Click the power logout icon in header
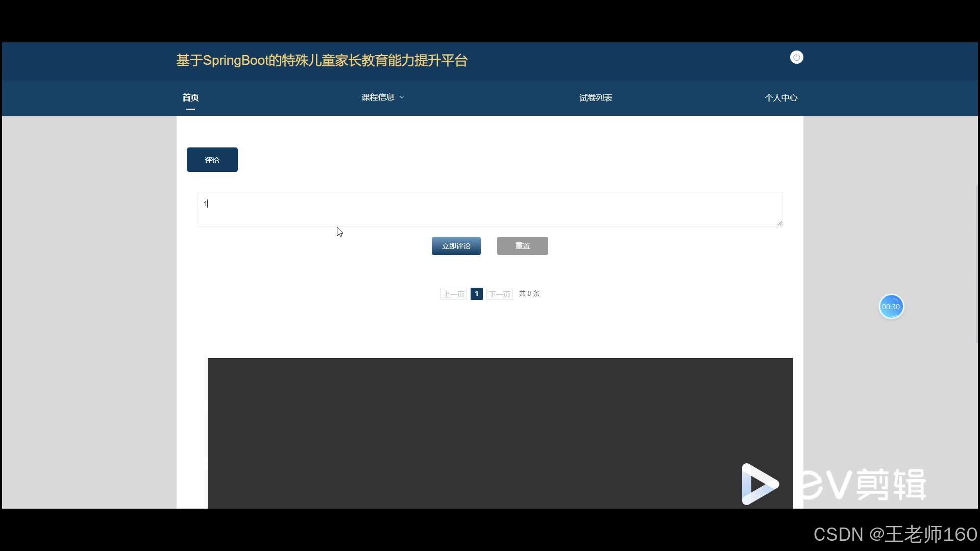The image size is (980, 551). 796,57
